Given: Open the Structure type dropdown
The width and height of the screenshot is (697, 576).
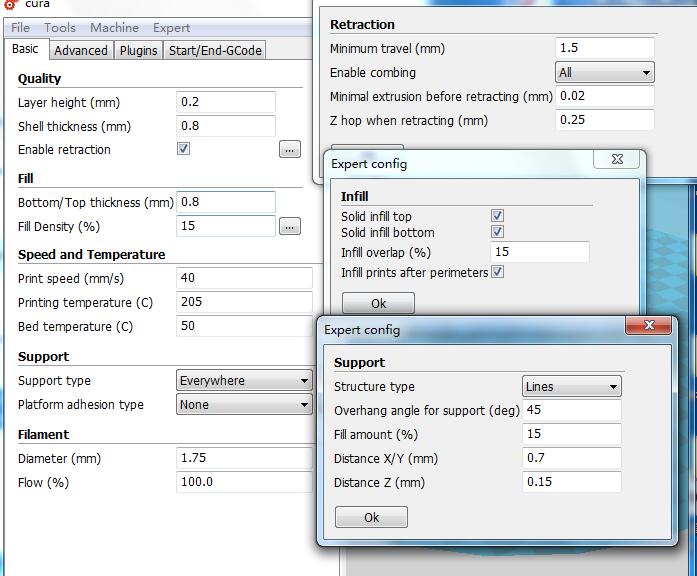Looking at the screenshot, I should pos(572,386).
